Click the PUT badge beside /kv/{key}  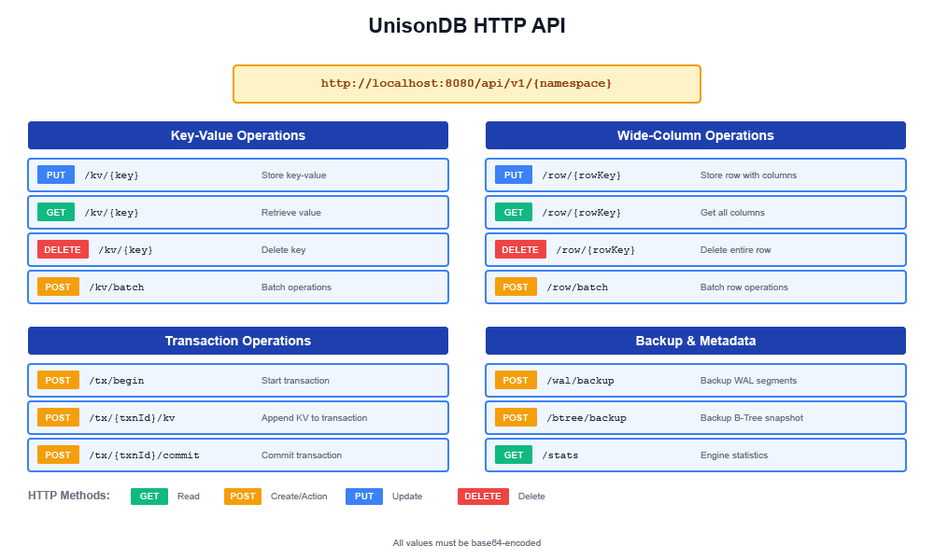point(56,175)
